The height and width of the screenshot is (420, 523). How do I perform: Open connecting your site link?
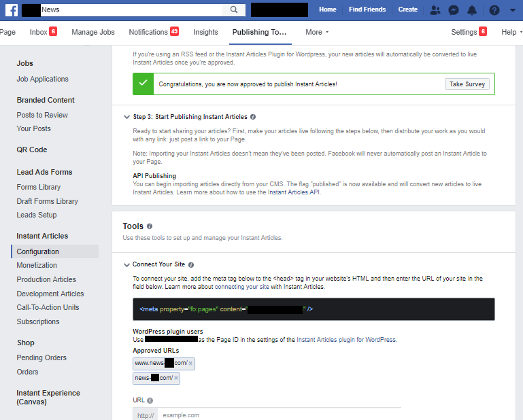point(242,287)
